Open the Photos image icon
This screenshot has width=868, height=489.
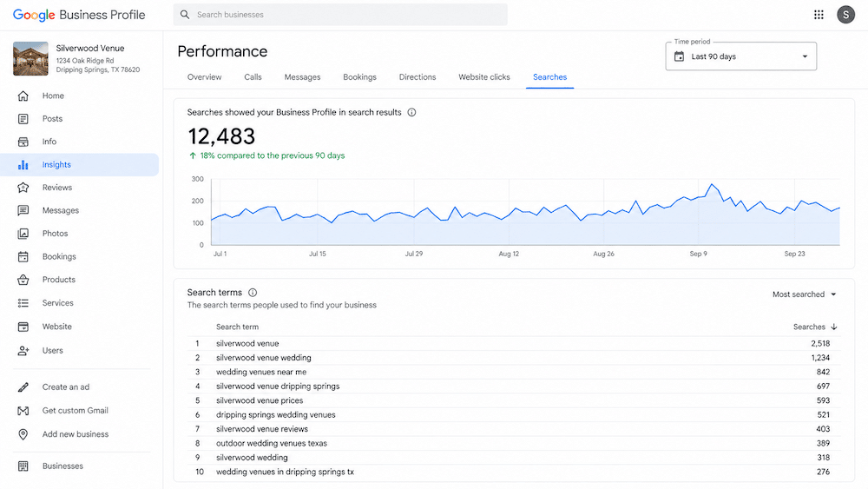tap(23, 234)
